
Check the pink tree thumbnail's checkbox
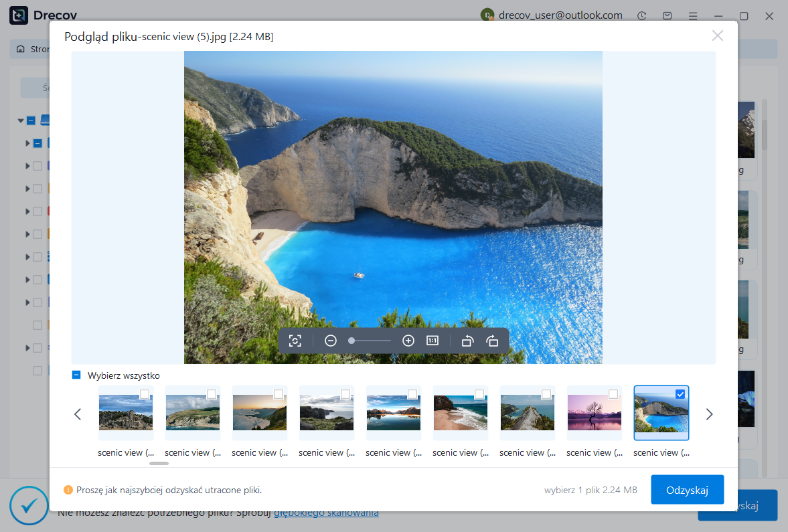click(x=613, y=394)
